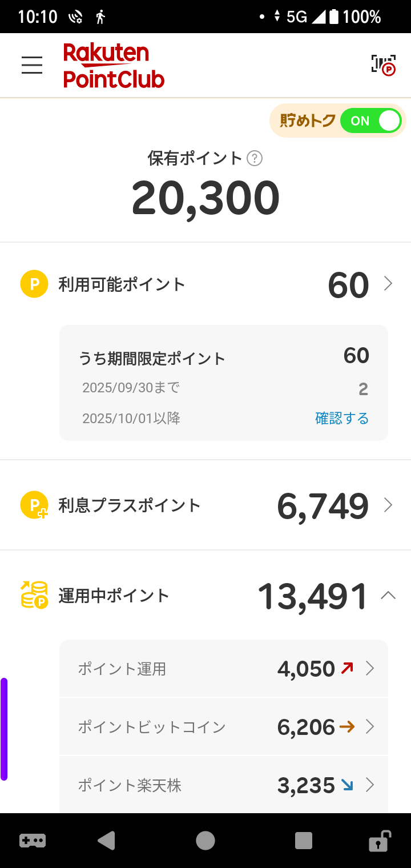Tap the barcode point card icon
The height and width of the screenshot is (868, 411).
(383, 65)
